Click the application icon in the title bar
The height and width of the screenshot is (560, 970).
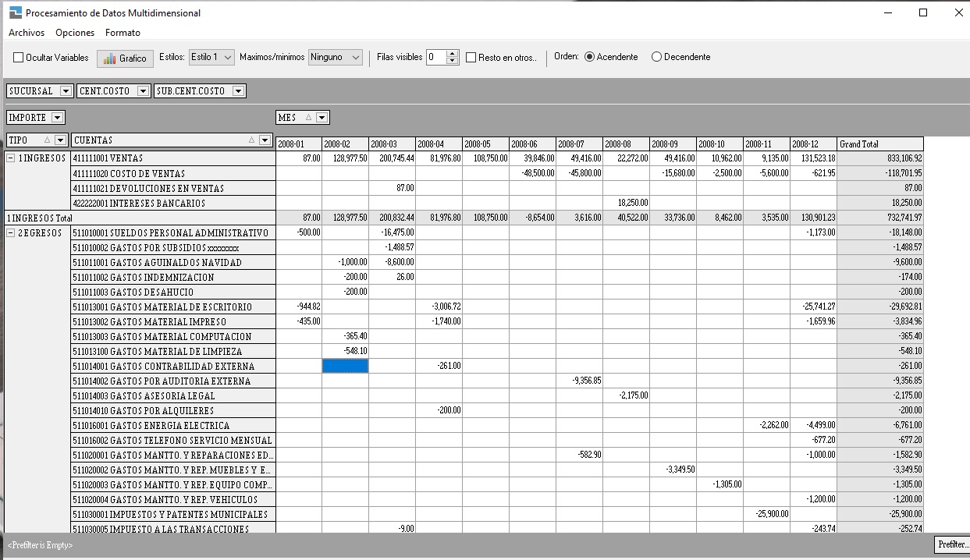click(16, 13)
